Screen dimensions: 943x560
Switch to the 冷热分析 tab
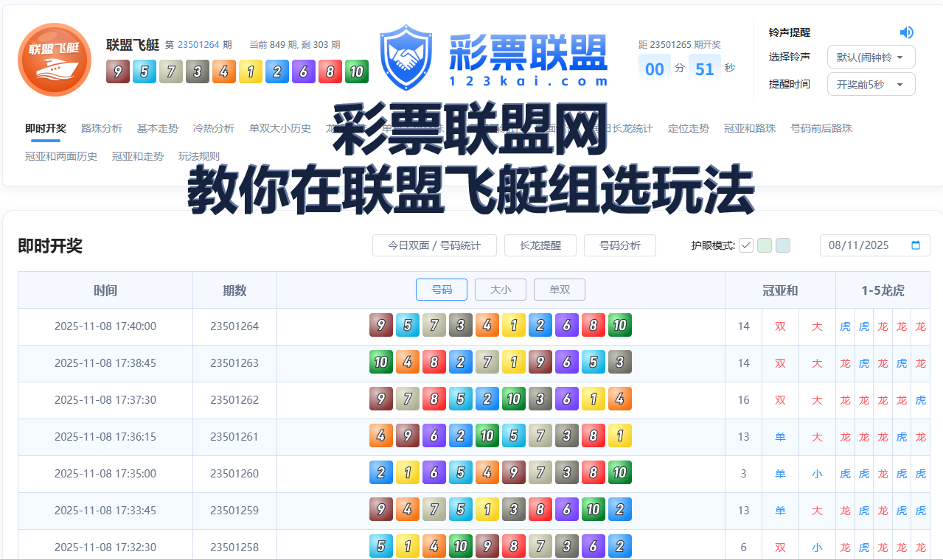(x=213, y=127)
